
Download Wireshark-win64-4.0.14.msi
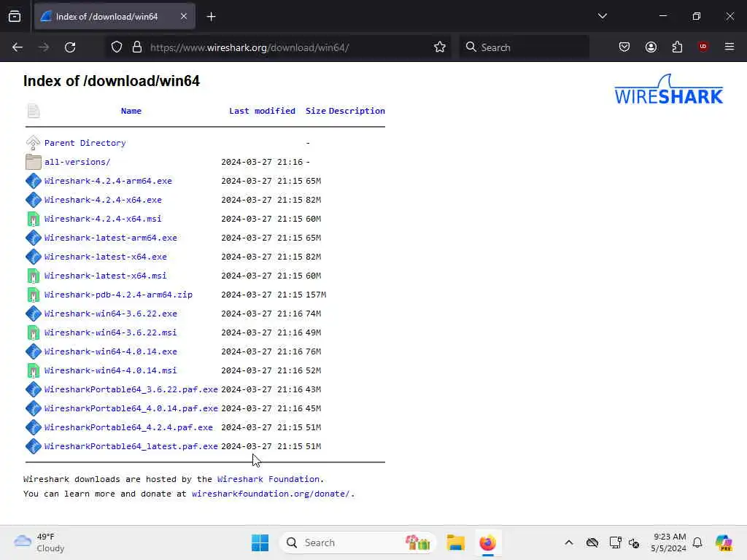[x=111, y=370]
